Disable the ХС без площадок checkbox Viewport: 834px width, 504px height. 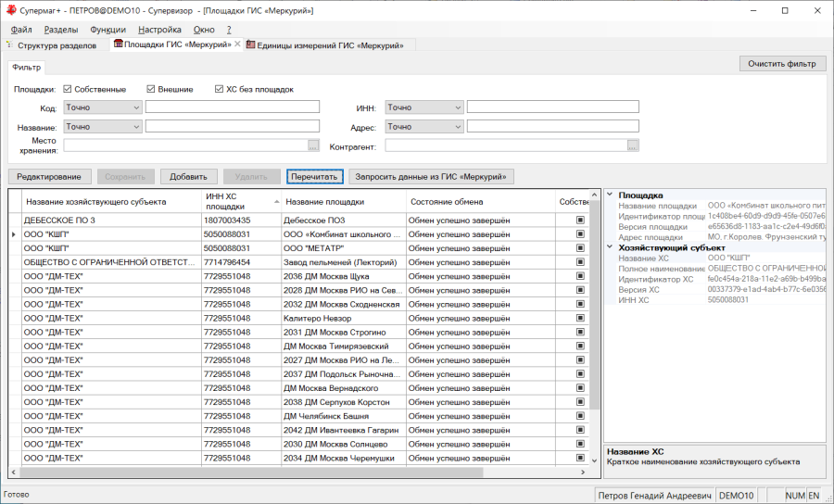pos(219,89)
